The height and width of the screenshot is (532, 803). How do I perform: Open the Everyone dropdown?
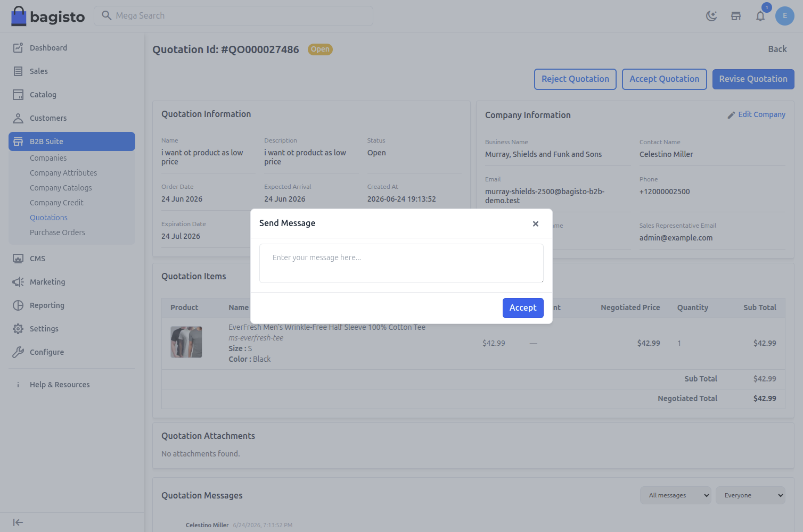pos(750,495)
